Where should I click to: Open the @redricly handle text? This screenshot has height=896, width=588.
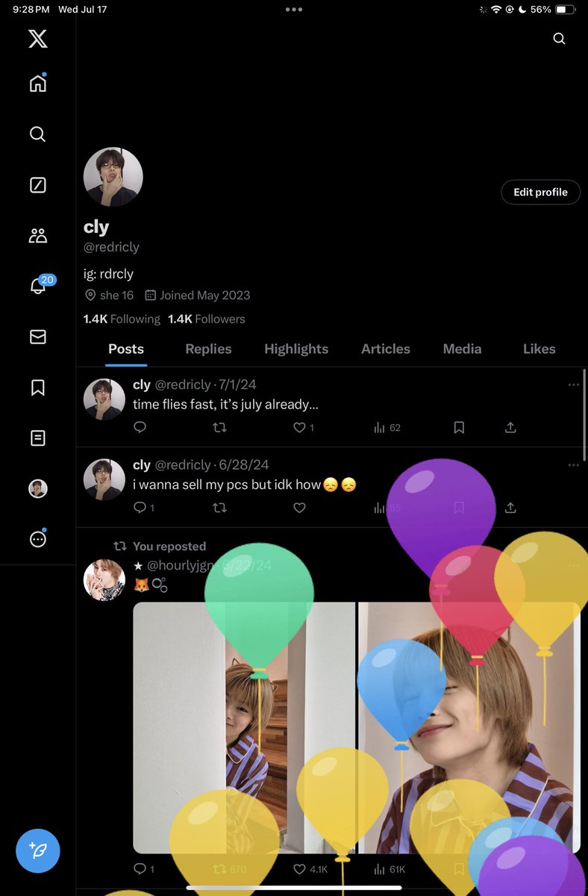click(111, 247)
